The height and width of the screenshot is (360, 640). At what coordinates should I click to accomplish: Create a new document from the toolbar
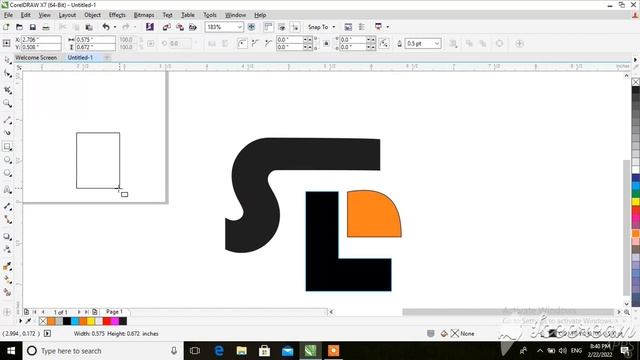point(6,27)
